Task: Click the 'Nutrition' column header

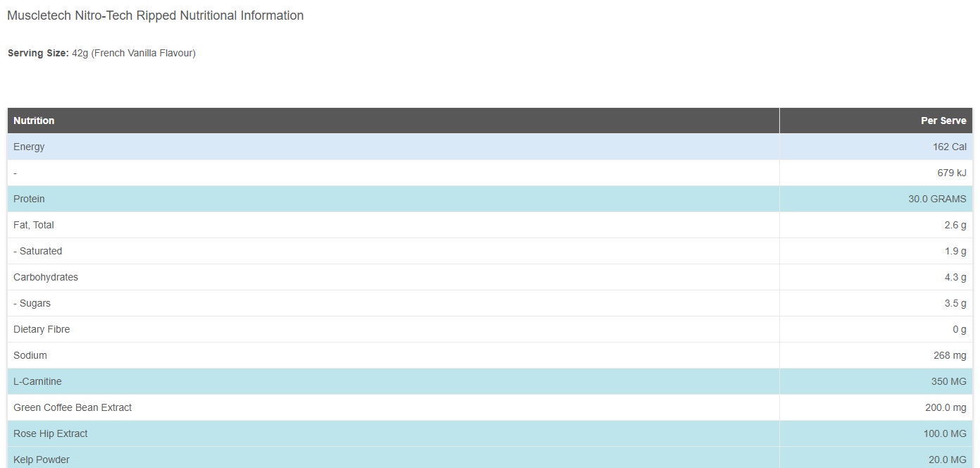Action: coord(34,121)
